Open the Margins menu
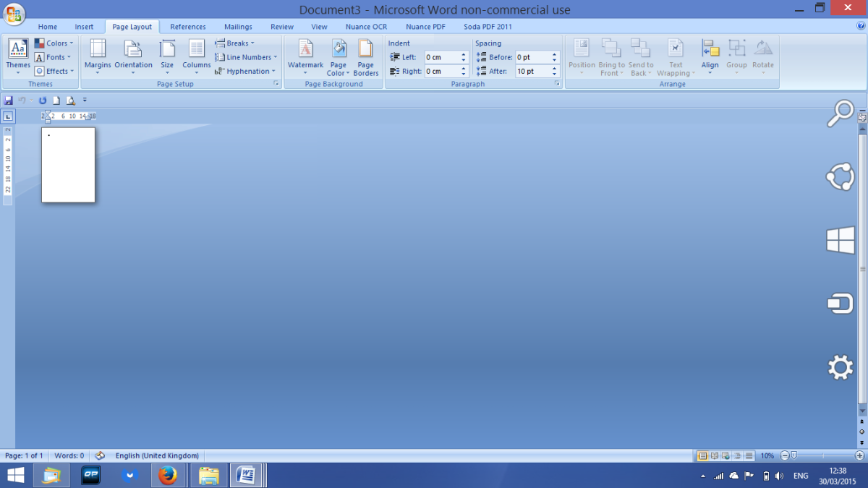This screenshot has width=868, height=488. (x=98, y=57)
